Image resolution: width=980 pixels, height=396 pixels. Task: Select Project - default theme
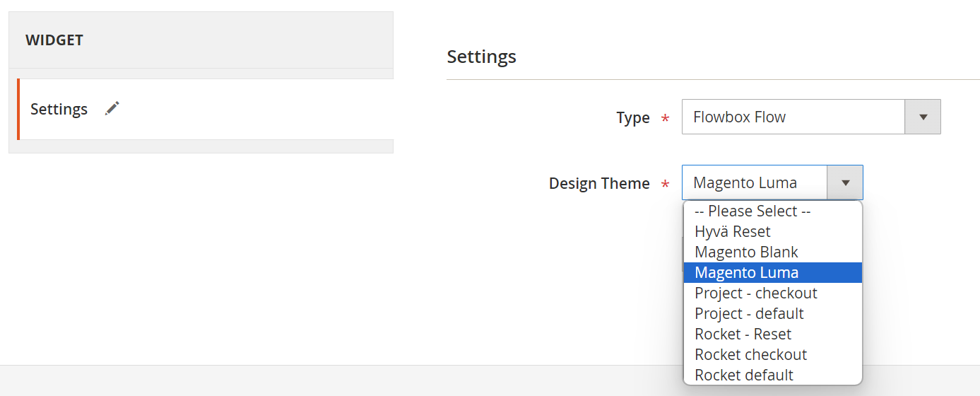(749, 314)
